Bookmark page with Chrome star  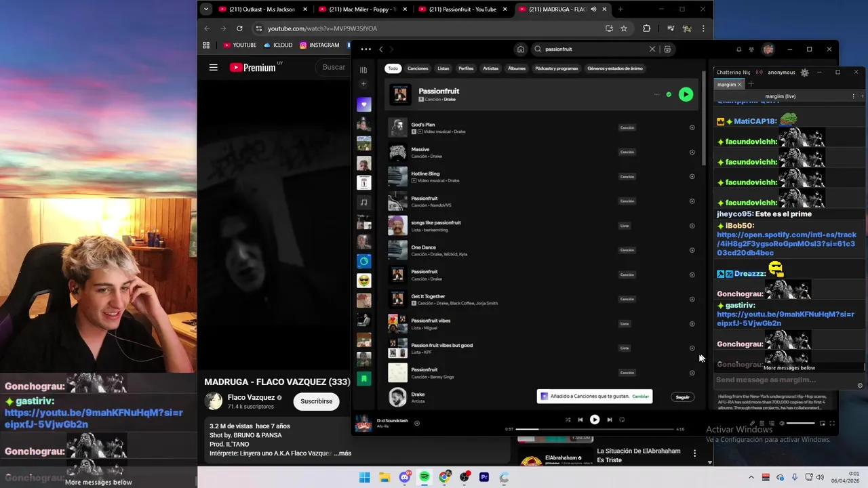click(624, 28)
